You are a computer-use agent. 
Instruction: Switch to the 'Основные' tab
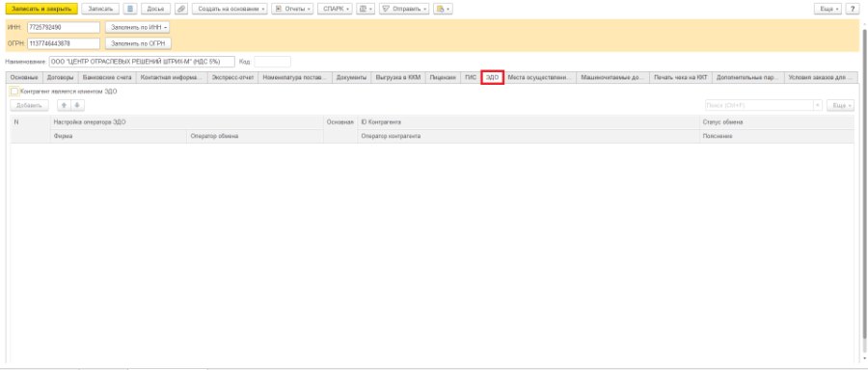point(24,78)
